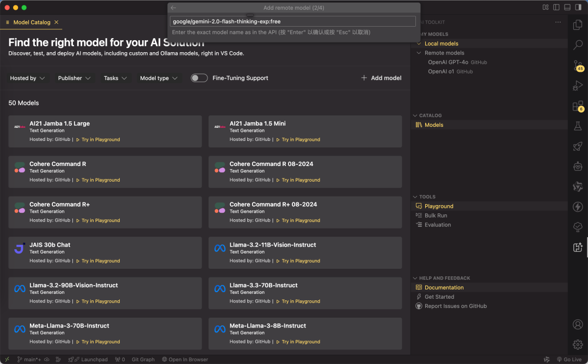
Task: Open the Extensions view with 6 badge
Action: [x=578, y=106]
